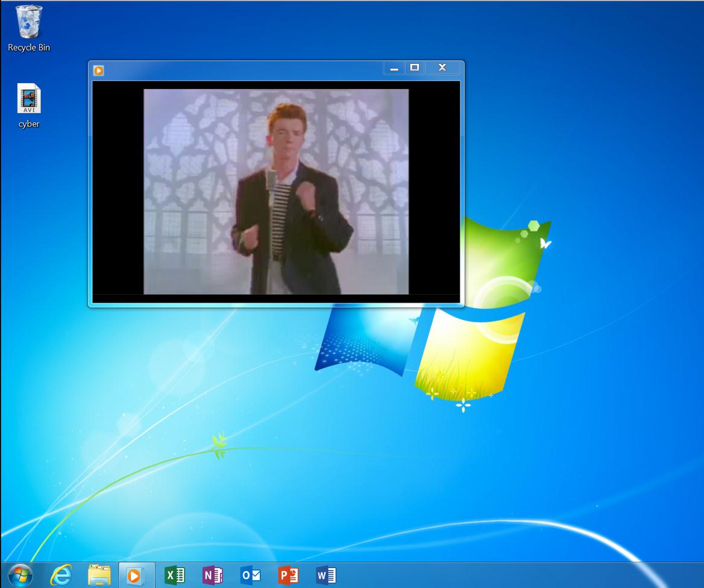Launch Internet Explorer from the taskbar
704x588 pixels.
click(x=60, y=575)
